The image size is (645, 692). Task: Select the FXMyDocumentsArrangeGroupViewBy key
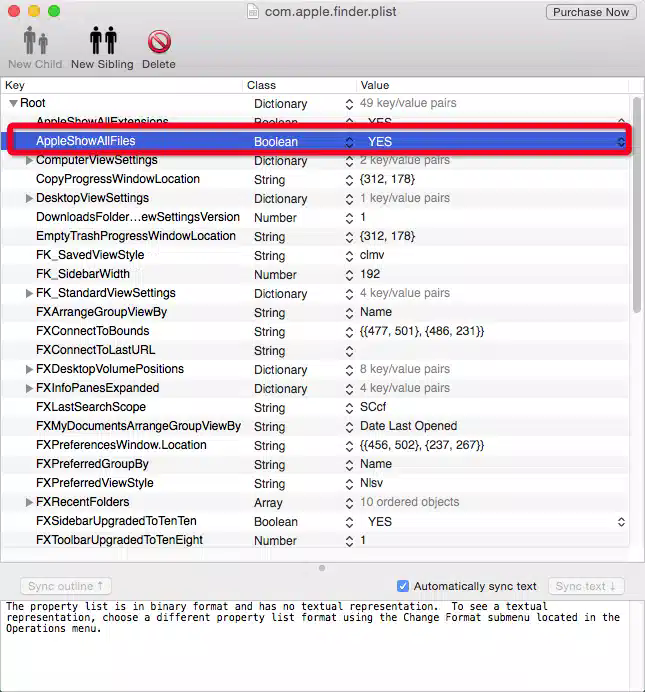click(139, 426)
